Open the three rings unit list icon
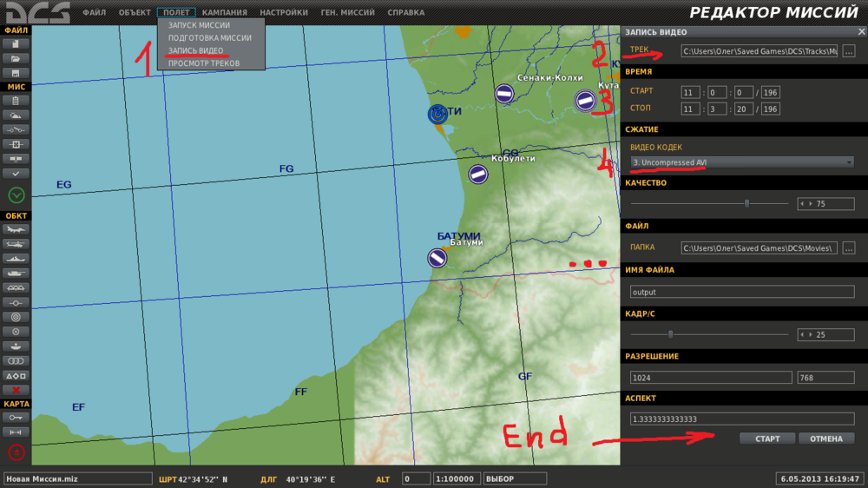Viewport: 868px width, 488px height. [16, 360]
